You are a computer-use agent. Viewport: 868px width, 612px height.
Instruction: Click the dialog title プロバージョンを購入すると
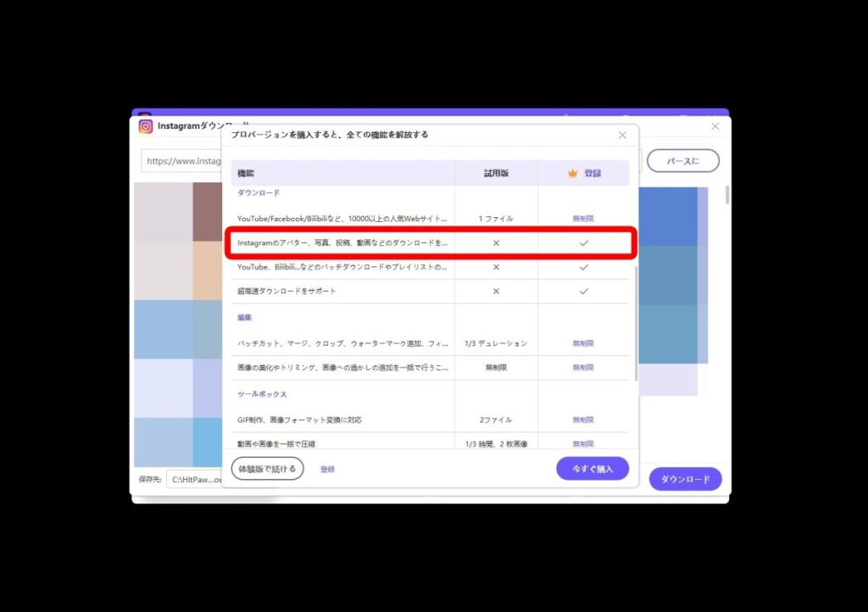330,135
